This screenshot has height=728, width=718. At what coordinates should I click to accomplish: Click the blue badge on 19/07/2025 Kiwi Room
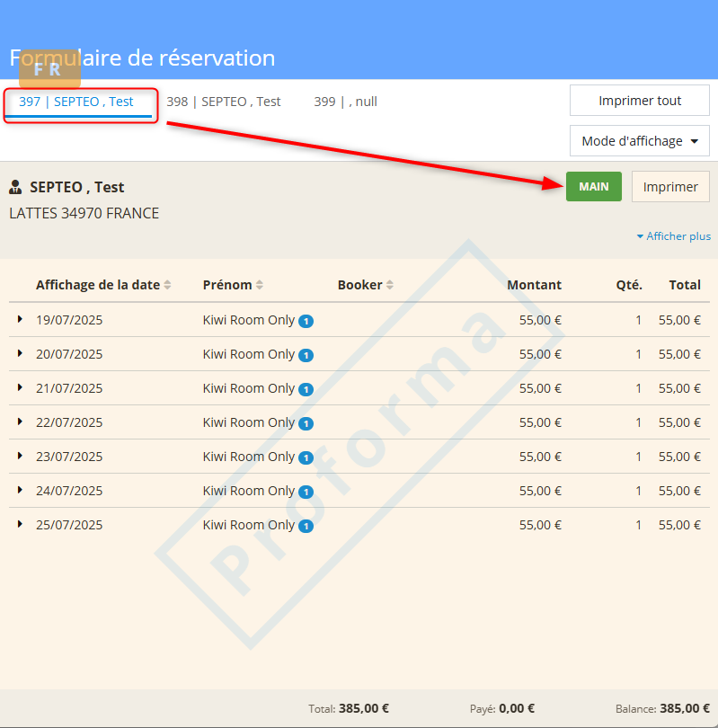306,321
